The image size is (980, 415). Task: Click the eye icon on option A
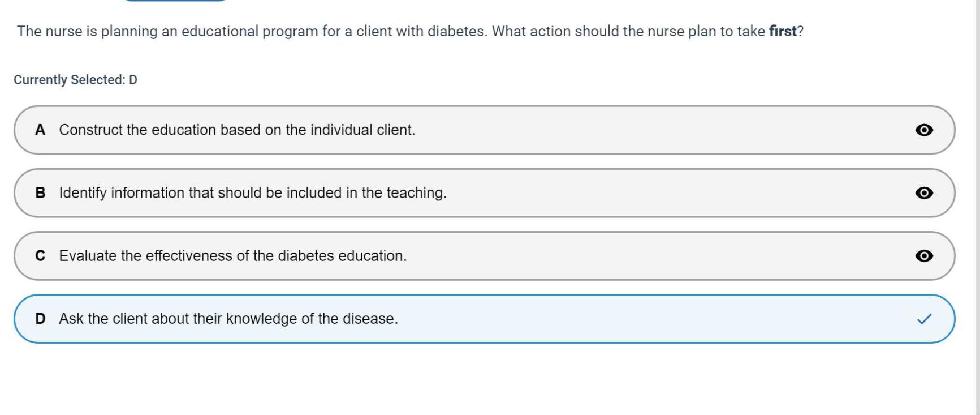pos(923,130)
